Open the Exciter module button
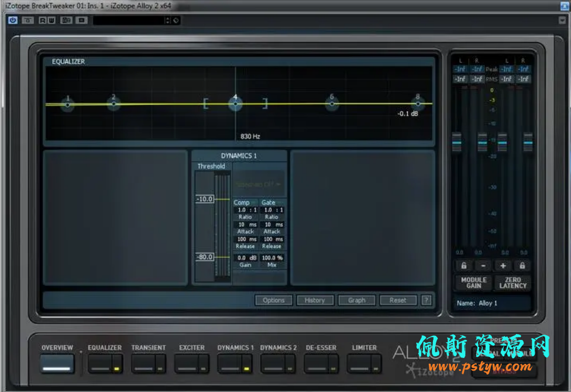Viewport: 571px width, 392px height. [x=187, y=363]
